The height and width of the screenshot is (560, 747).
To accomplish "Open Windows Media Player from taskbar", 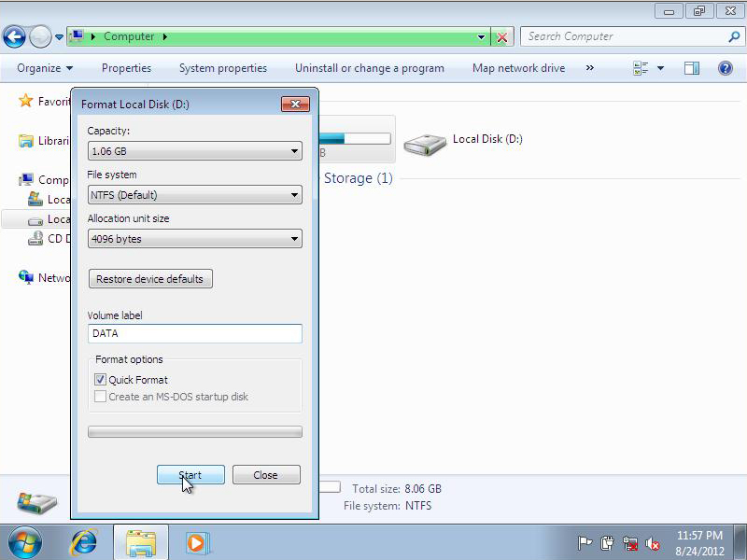I will [x=197, y=542].
